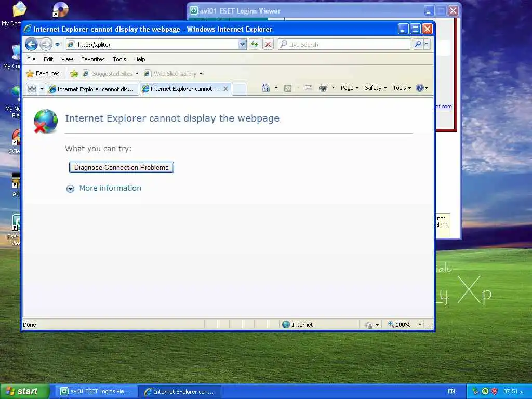The height and width of the screenshot is (399, 532).
Task: Click the Stop loading icon
Action: [268, 45]
